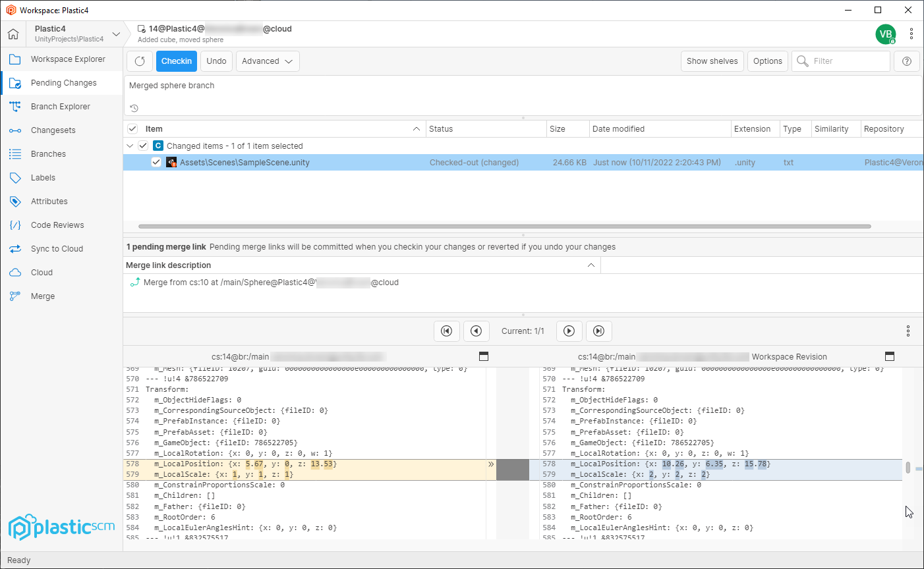Image resolution: width=924 pixels, height=569 pixels.
Task: Open the Advanced dropdown
Action: [x=268, y=61]
